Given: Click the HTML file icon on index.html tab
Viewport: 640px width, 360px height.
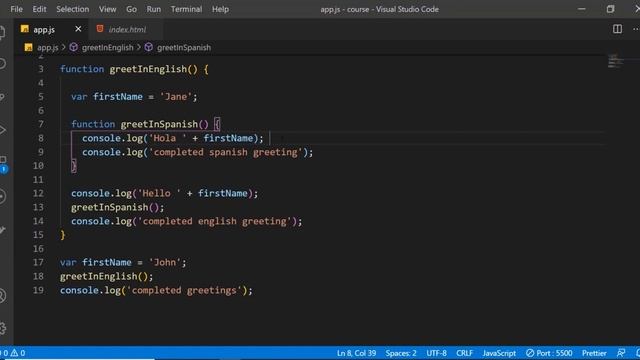Looking at the screenshot, I should click(100, 29).
